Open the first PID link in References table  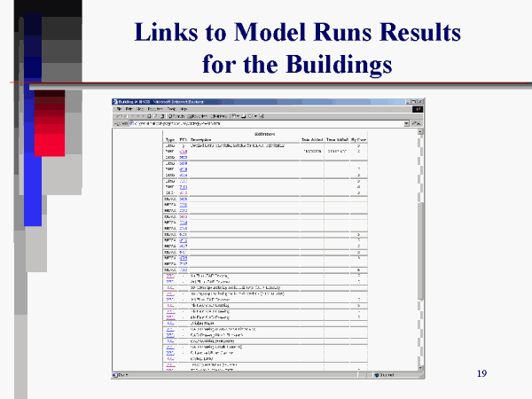(183, 145)
